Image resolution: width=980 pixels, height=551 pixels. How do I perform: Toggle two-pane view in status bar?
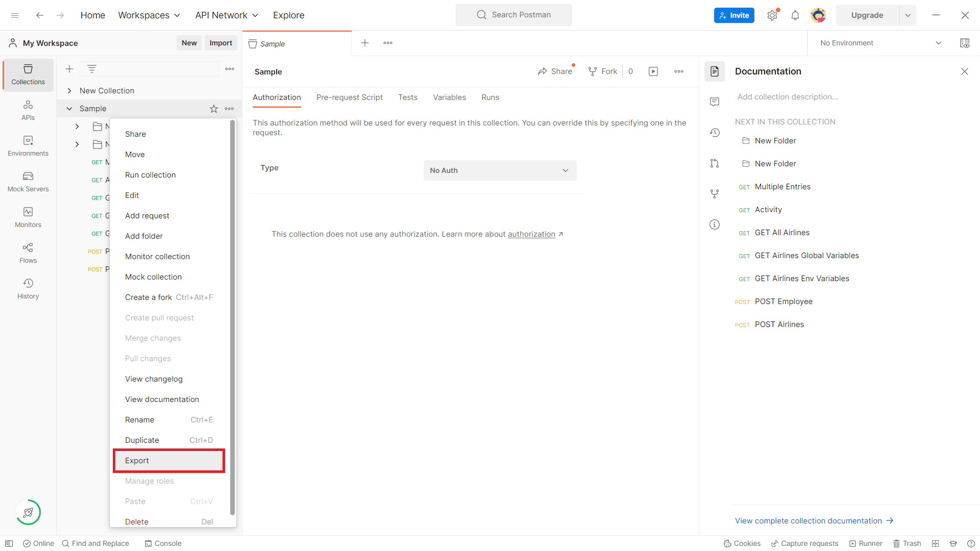click(x=935, y=543)
